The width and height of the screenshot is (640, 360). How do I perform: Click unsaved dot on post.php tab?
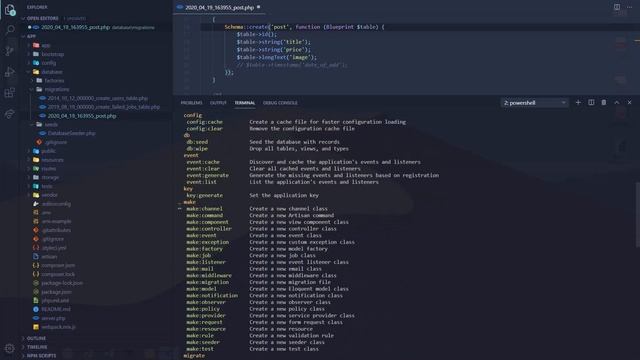coord(258,7)
